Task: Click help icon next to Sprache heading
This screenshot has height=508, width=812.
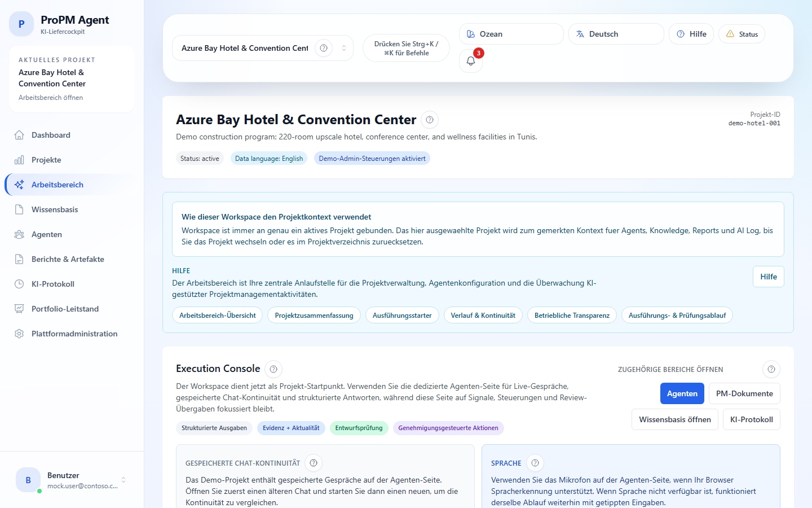Action: coord(535,463)
